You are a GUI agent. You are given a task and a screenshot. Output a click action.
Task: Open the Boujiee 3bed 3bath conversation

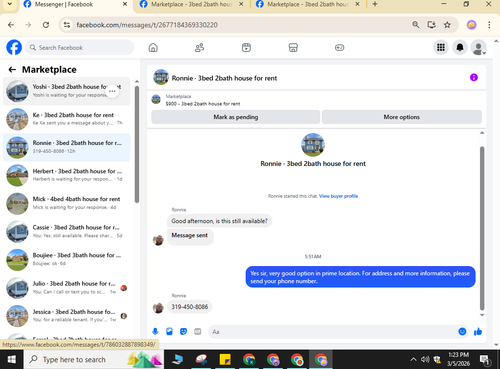67,259
